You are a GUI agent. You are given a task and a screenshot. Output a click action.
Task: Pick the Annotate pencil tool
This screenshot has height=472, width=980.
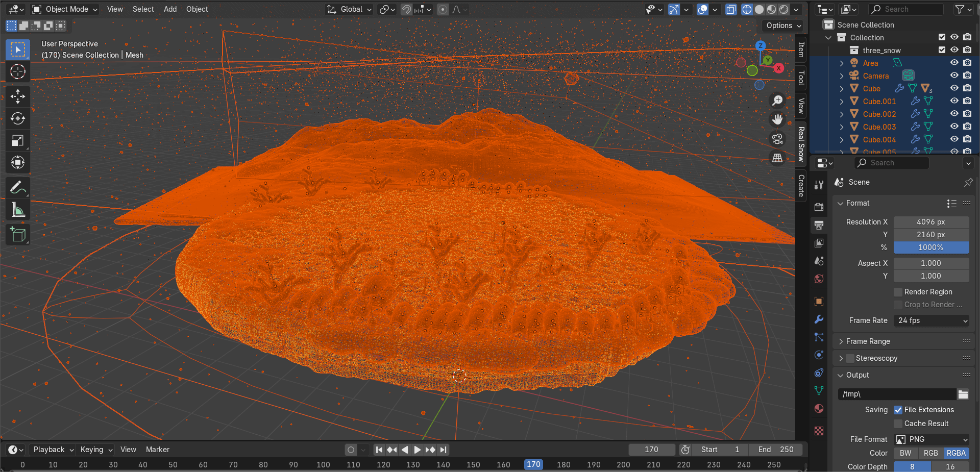coord(18,188)
